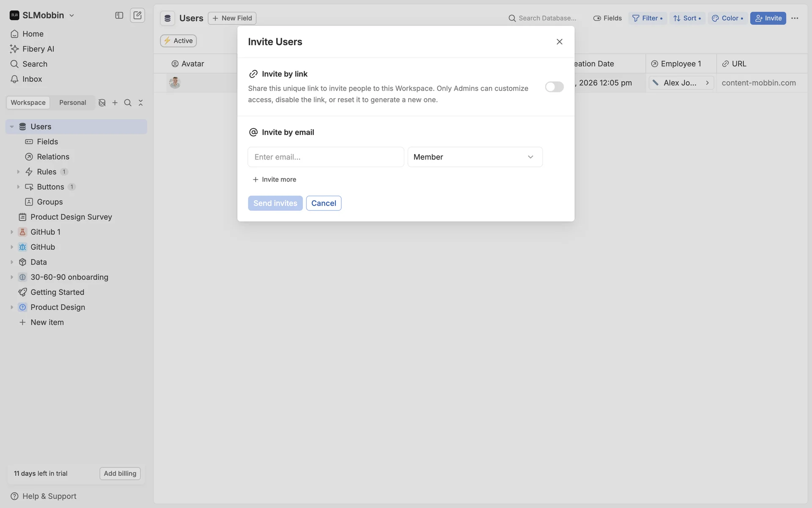Close the Invite Users dialog
This screenshot has height=508, width=812.
click(559, 41)
